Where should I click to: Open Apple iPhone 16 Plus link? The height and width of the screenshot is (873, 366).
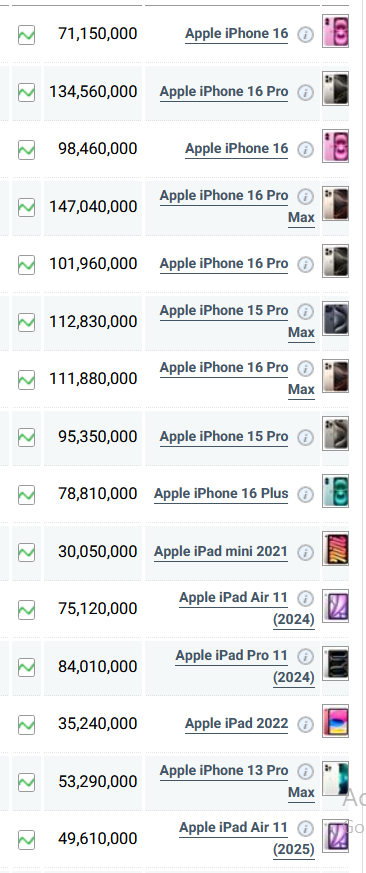(221, 494)
